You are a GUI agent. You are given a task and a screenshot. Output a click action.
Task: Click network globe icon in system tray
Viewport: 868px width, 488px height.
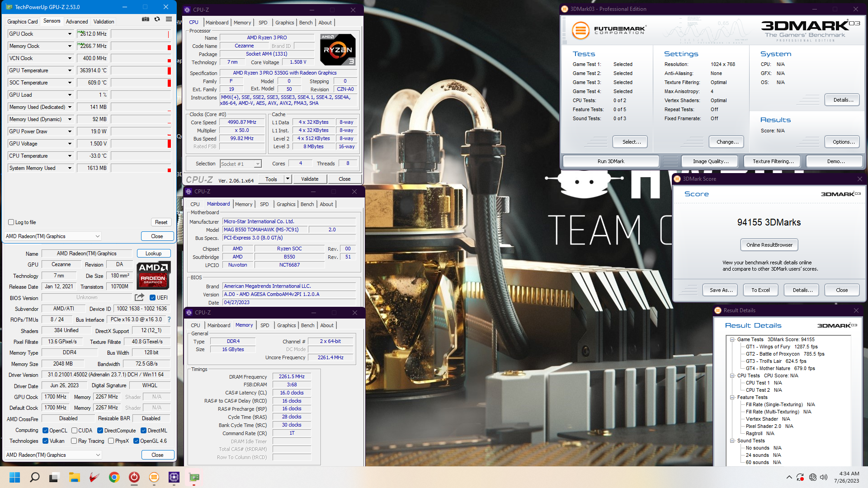[812, 477]
